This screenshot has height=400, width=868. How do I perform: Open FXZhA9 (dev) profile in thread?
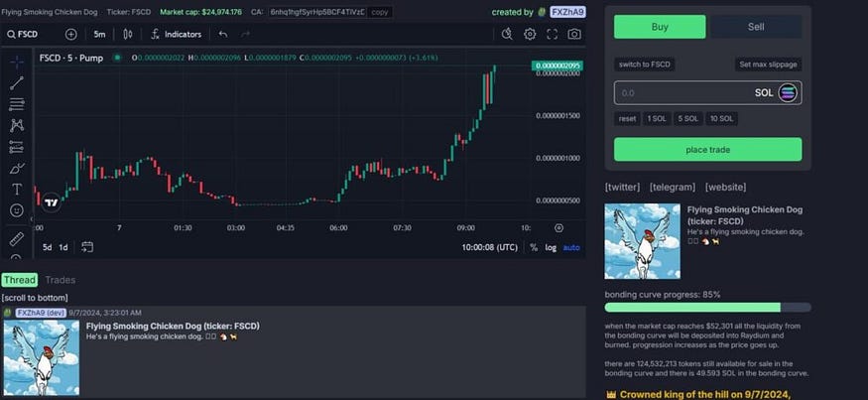coord(42,313)
